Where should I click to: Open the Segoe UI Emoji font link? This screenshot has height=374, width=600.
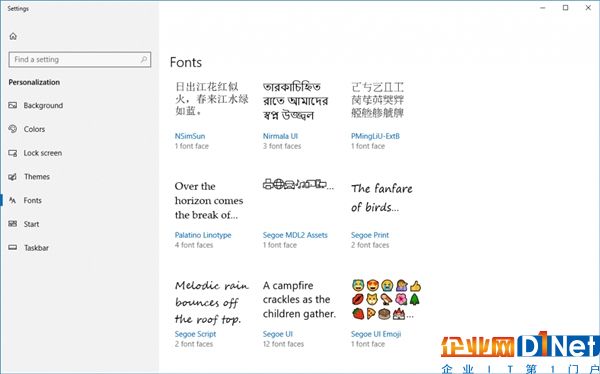click(x=376, y=334)
